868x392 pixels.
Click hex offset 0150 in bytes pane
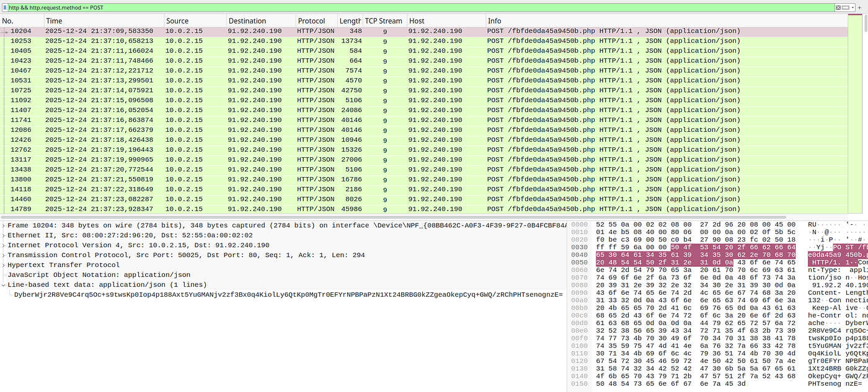coord(578,384)
